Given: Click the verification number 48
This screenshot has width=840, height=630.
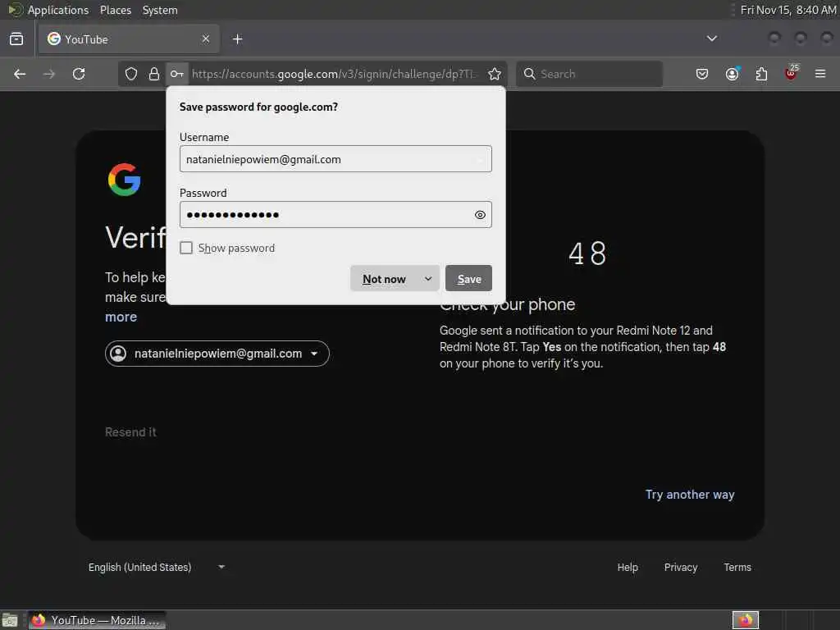Looking at the screenshot, I should tap(587, 253).
